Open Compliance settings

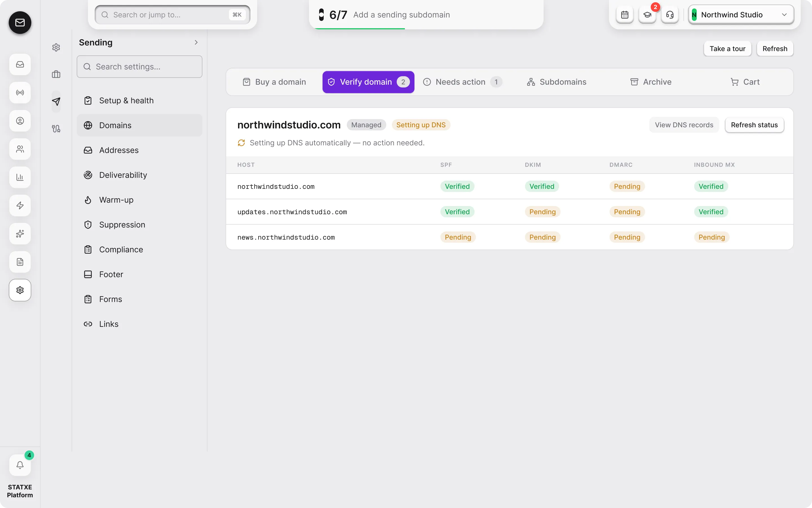[139, 250]
